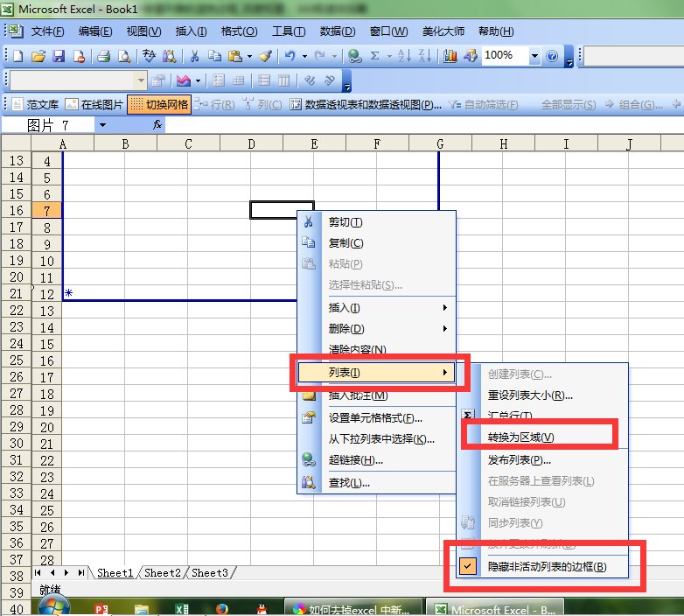This screenshot has height=616, width=684.
Task: Open the Research binoculars icon
Action: pyautogui.click(x=170, y=56)
